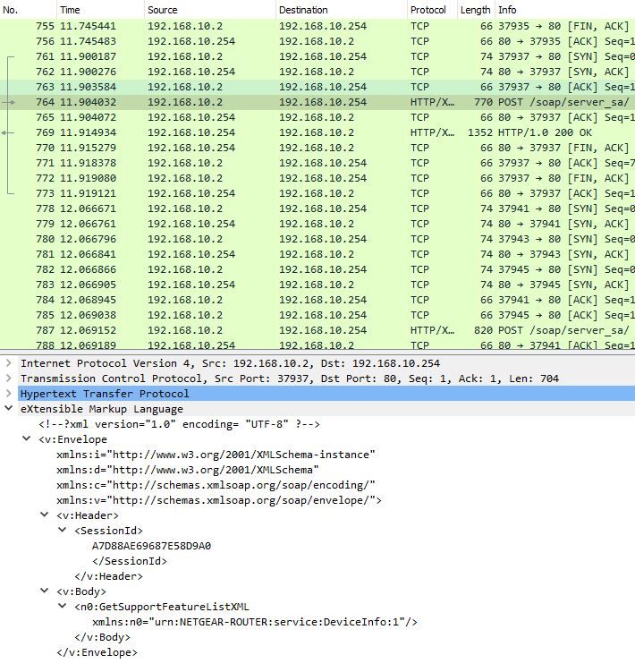Image resolution: width=635 pixels, height=672 pixels.
Task: Select packet 785 at time 12.069038
Action: click(317, 315)
